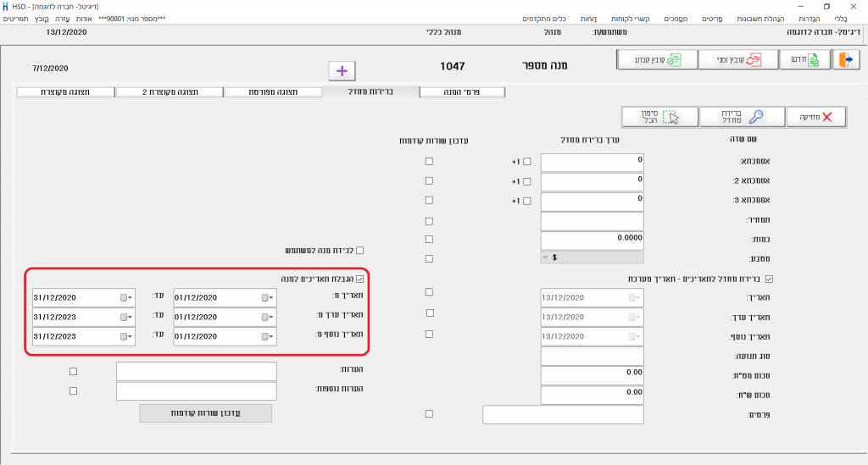Check the update-previous-rows box for מטבע row
Viewport: 868px width, 465px height.
429,259
